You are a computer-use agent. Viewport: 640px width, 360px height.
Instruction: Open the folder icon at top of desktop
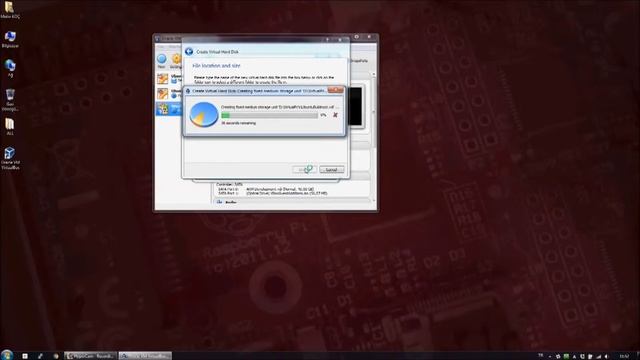click(10, 10)
